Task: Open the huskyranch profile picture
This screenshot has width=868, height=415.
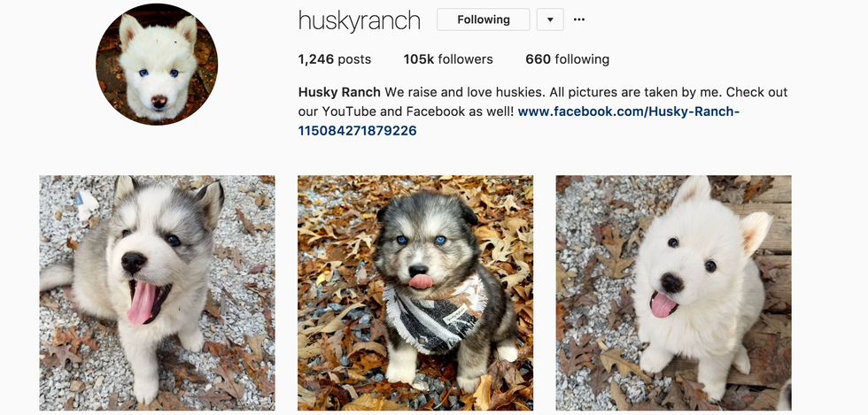Action: (157, 65)
